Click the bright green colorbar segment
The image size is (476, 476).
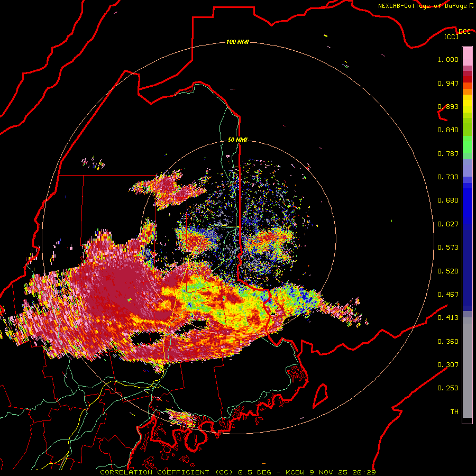467,144
